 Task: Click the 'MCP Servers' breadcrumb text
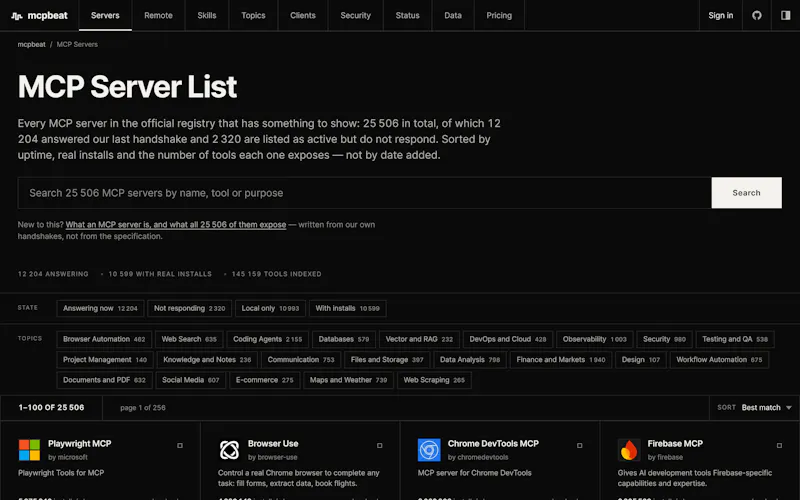(x=77, y=44)
